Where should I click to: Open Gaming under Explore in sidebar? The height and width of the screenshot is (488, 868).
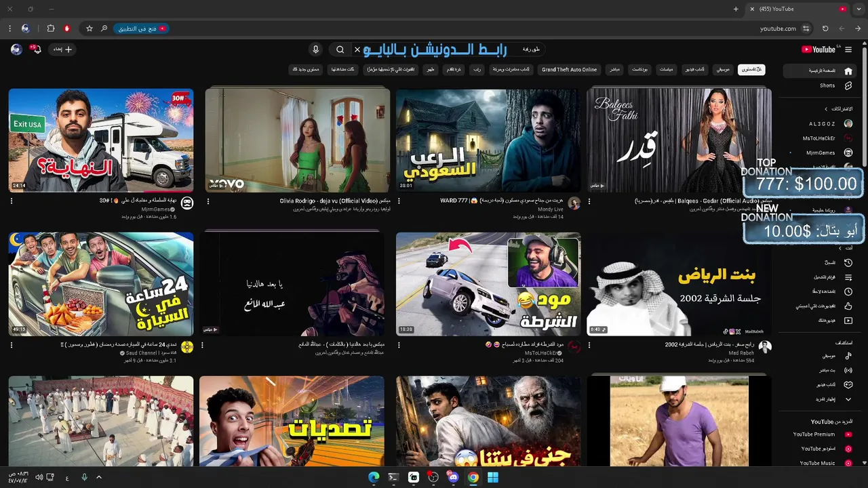(x=821, y=384)
